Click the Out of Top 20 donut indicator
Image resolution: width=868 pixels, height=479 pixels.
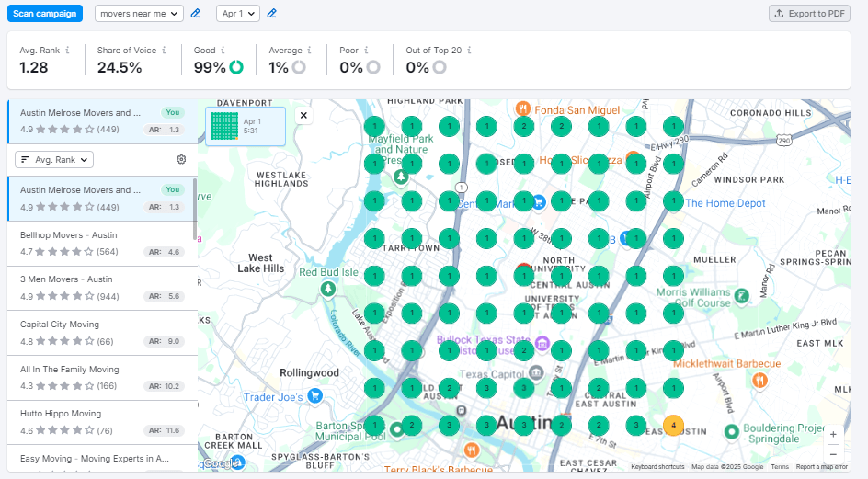(440, 67)
